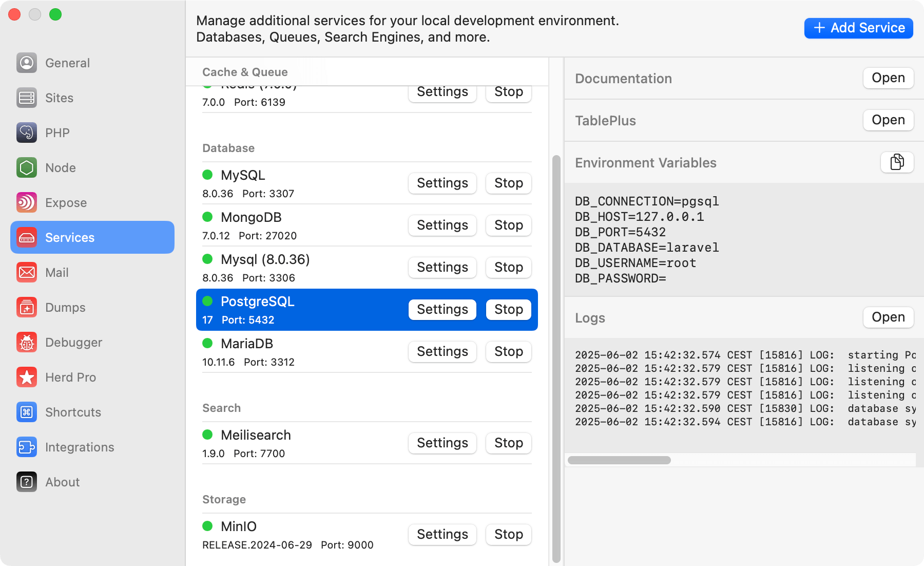The image size is (924, 566).
Task: Switch to the Sites section
Action: 58,98
